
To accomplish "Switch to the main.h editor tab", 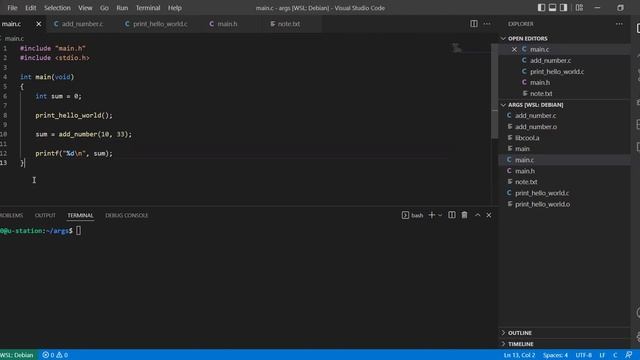I will pos(227,24).
